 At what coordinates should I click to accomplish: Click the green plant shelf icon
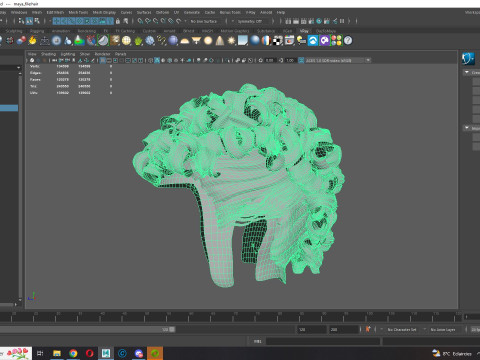138,41
